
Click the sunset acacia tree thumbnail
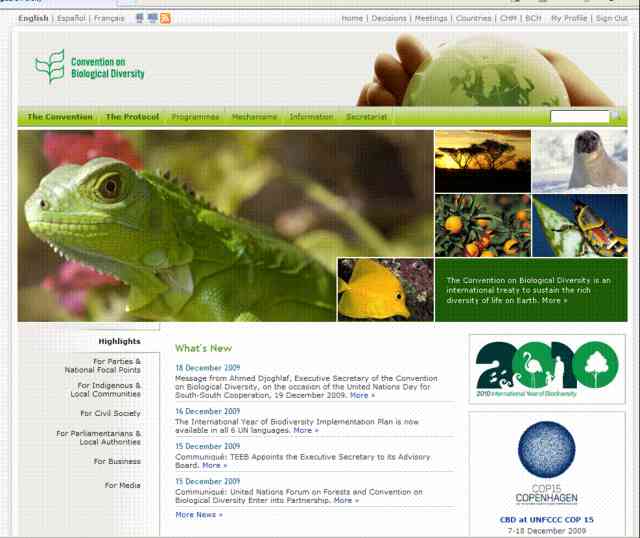click(x=483, y=161)
